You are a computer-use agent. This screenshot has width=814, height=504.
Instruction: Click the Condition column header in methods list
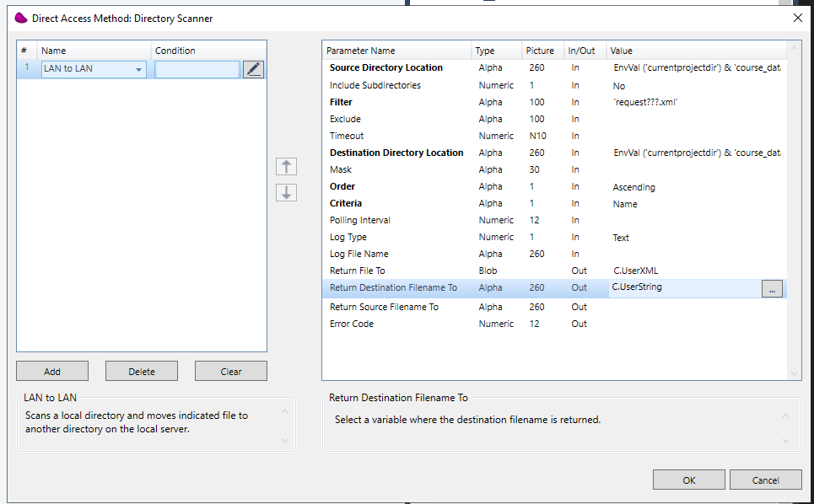[x=208, y=51]
